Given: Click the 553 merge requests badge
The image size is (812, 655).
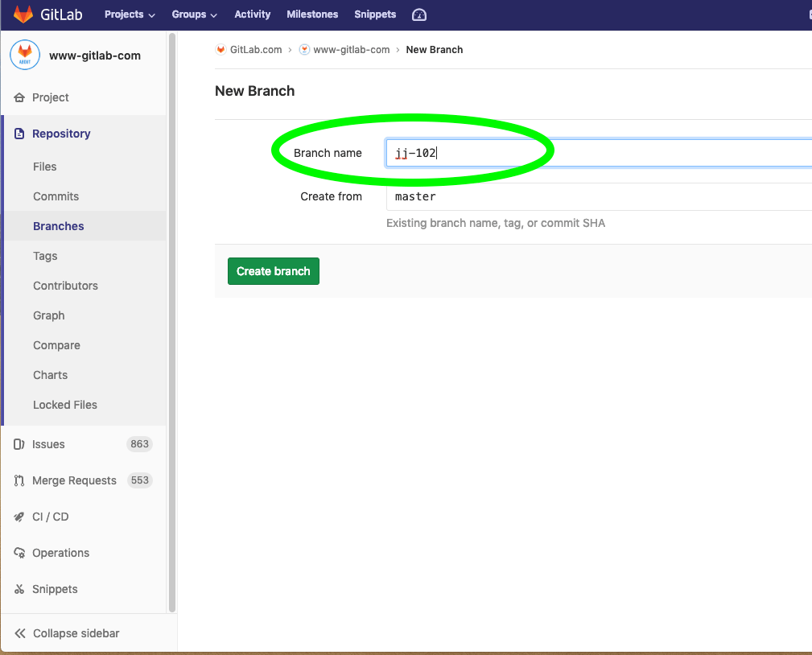Looking at the screenshot, I should pos(140,480).
